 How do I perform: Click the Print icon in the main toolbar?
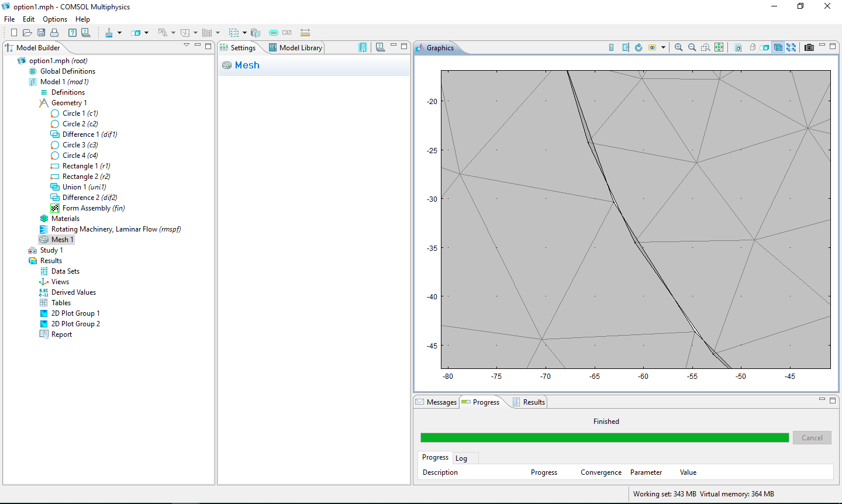tap(54, 33)
